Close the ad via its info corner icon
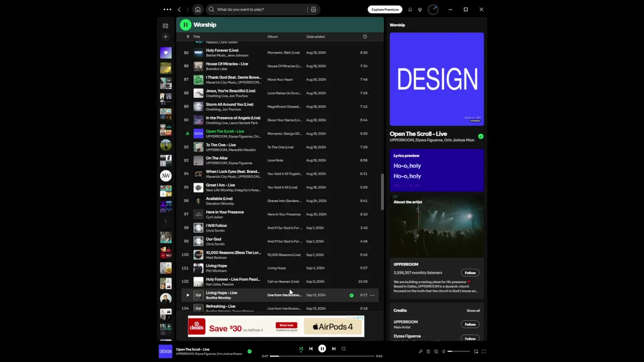The image size is (644, 362). click(361, 318)
